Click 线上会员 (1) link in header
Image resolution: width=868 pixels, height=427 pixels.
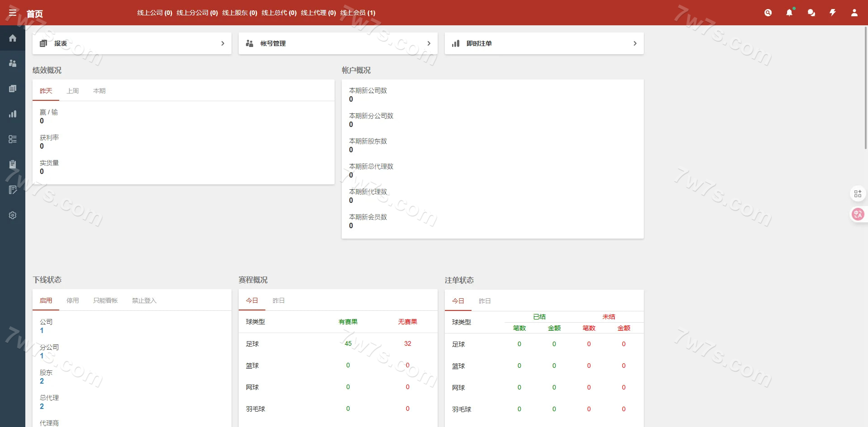(x=358, y=13)
